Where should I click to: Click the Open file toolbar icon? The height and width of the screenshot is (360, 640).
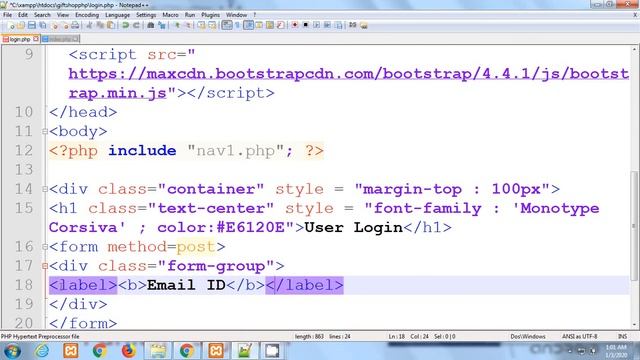(21, 25)
